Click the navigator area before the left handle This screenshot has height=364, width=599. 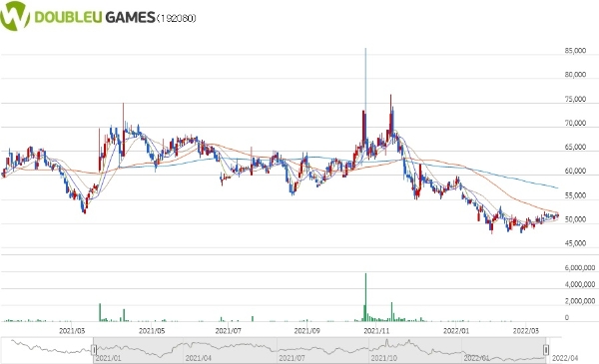(47, 350)
